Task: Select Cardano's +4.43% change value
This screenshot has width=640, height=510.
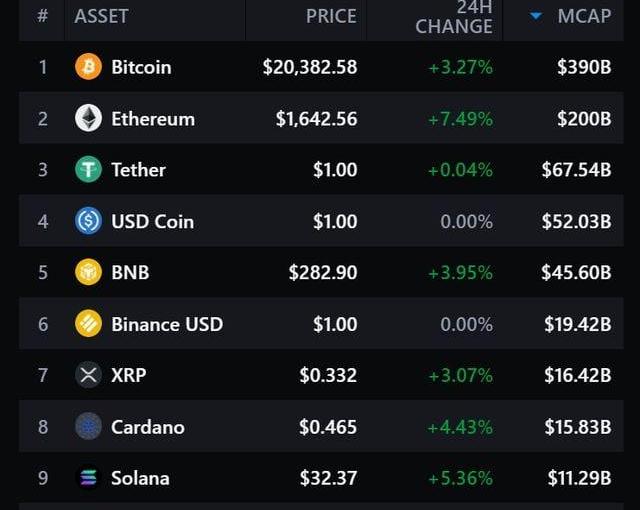Action: [460, 427]
